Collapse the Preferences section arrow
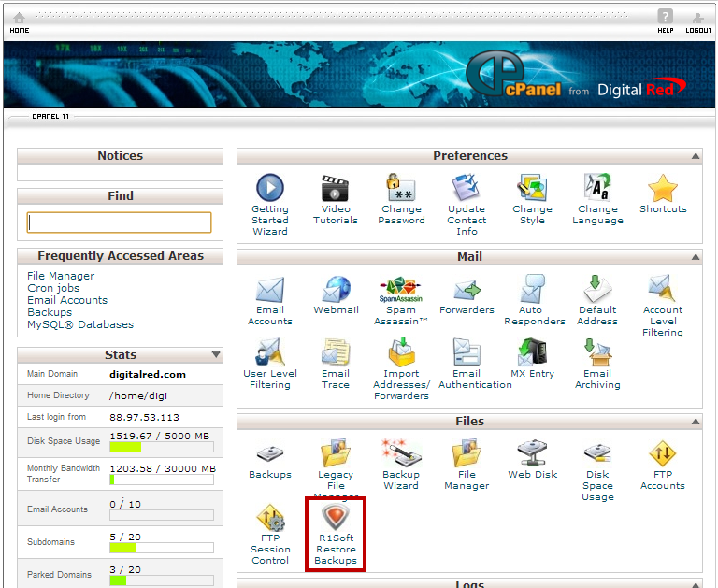 696,156
